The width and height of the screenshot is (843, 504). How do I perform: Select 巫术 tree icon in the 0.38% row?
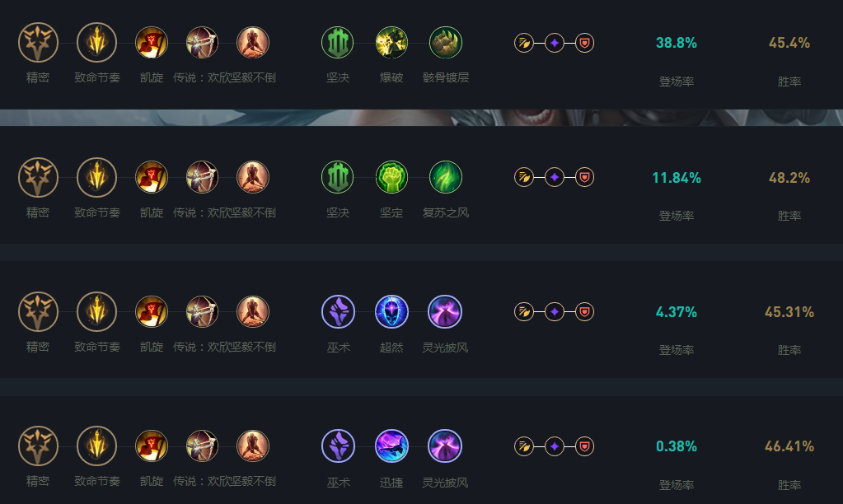click(338, 446)
